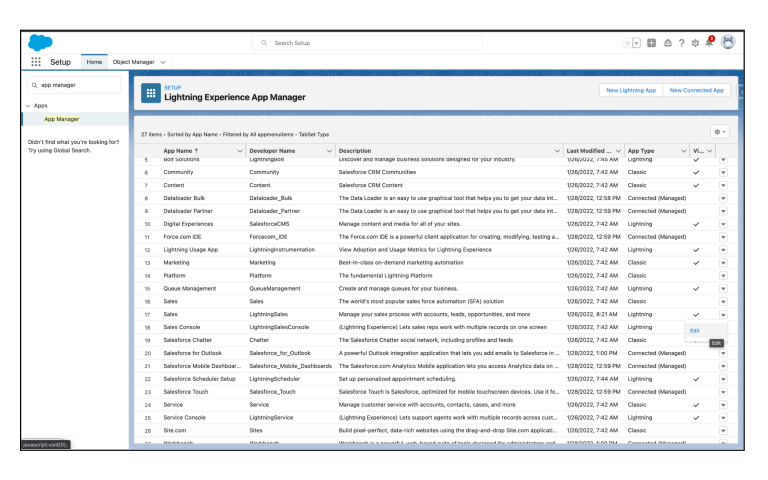This screenshot has width=768, height=480.
Task: Switch to the Object Manager tab
Action: point(133,62)
